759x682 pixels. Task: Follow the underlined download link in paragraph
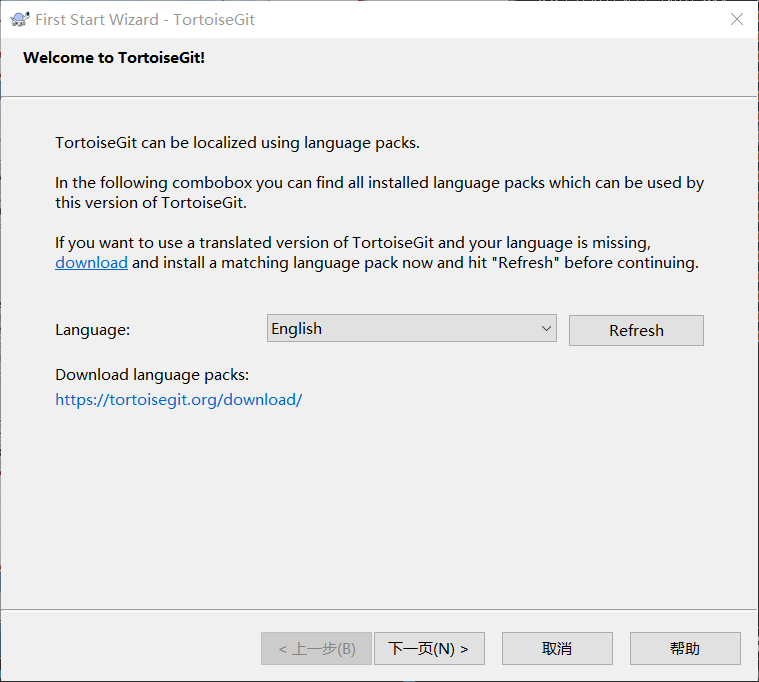click(91, 262)
